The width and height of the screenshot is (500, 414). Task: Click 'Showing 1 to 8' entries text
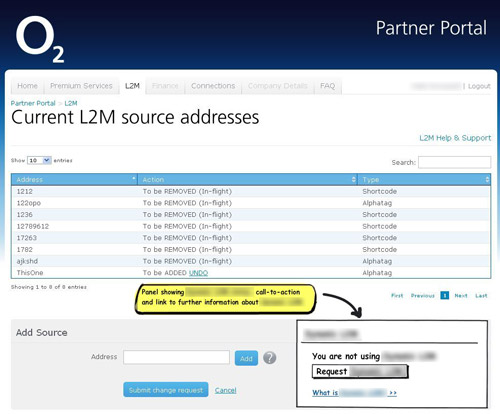49,287
